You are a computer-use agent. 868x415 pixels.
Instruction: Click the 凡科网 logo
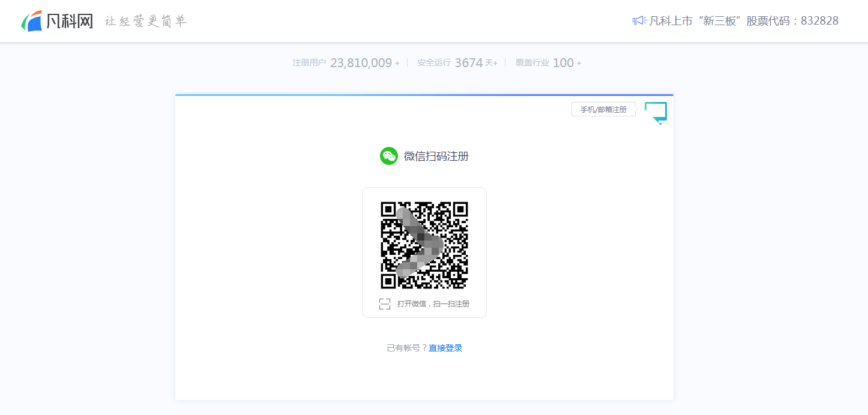pos(58,21)
